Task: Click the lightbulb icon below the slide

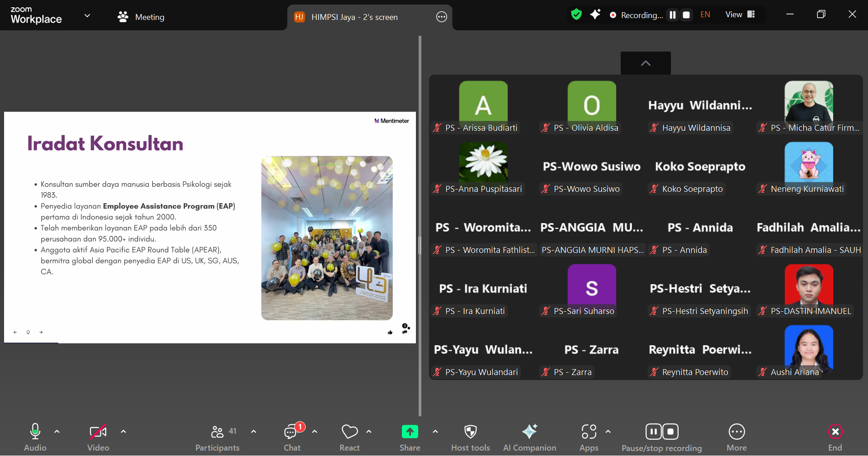Action: point(28,332)
